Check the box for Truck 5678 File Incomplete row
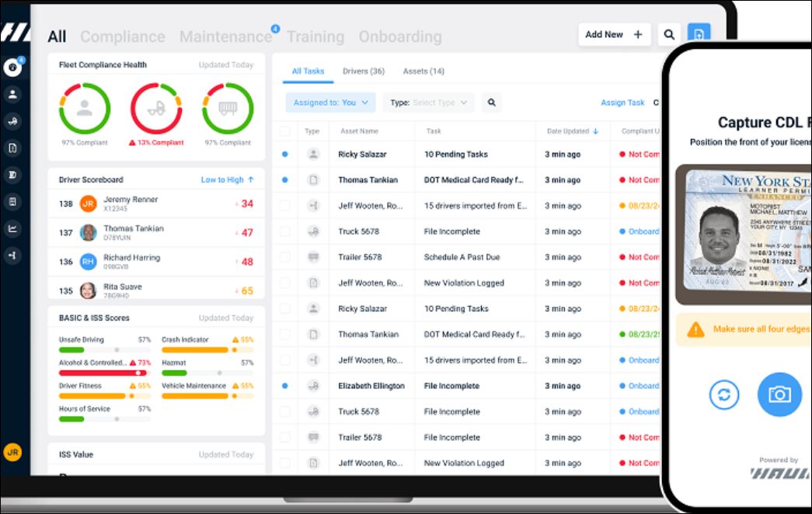Image resolution: width=812 pixels, height=514 pixels. tap(284, 231)
